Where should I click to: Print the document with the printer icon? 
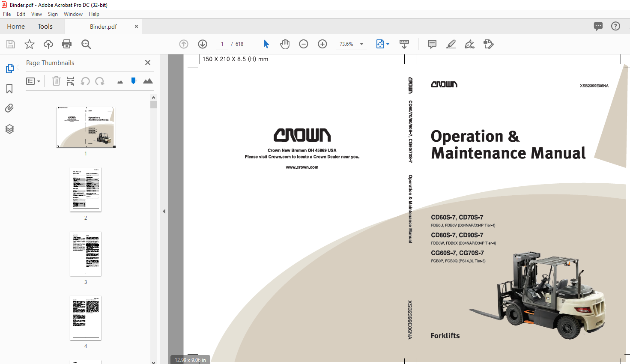pyautogui.click(x=67, y=44)
